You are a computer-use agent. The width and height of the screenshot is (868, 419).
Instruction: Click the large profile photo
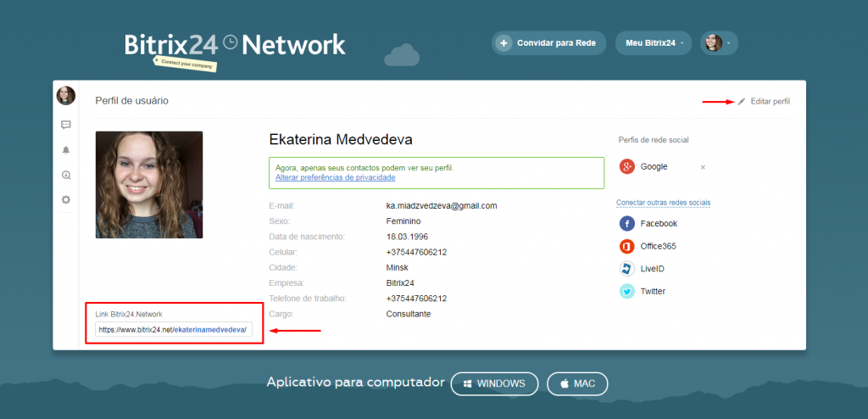[149, 185]
